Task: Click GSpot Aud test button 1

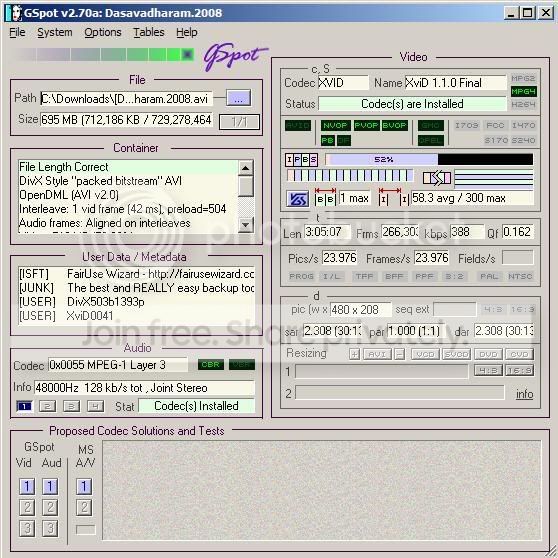Action: [x=50, y=486]
